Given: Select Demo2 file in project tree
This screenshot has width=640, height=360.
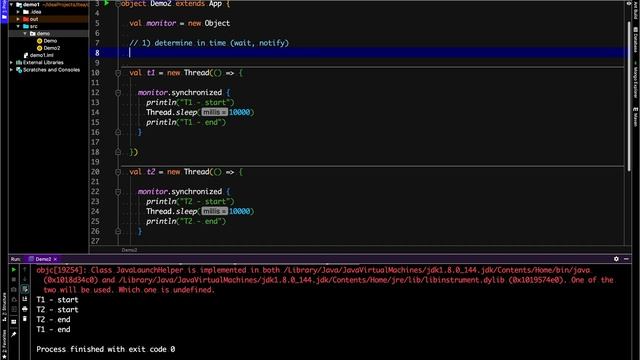Looking at the screenshot, I should (49, 48).
